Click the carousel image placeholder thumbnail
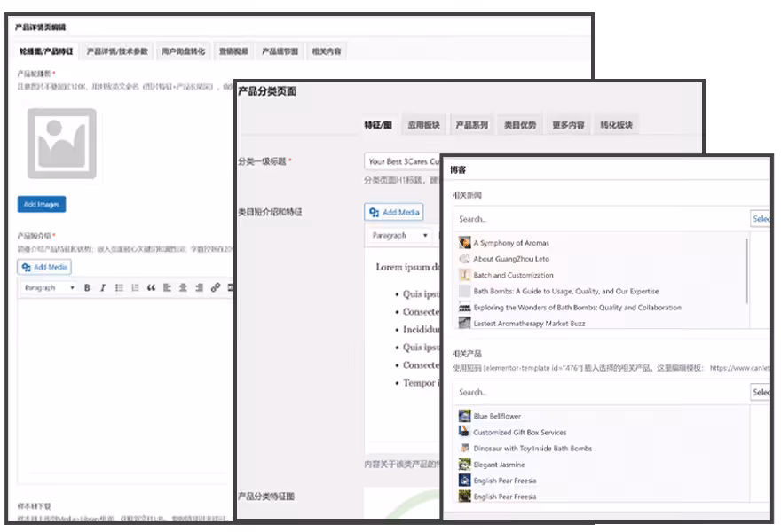The width and height of the screenshot is (781, 532). [x=62, y=144]
